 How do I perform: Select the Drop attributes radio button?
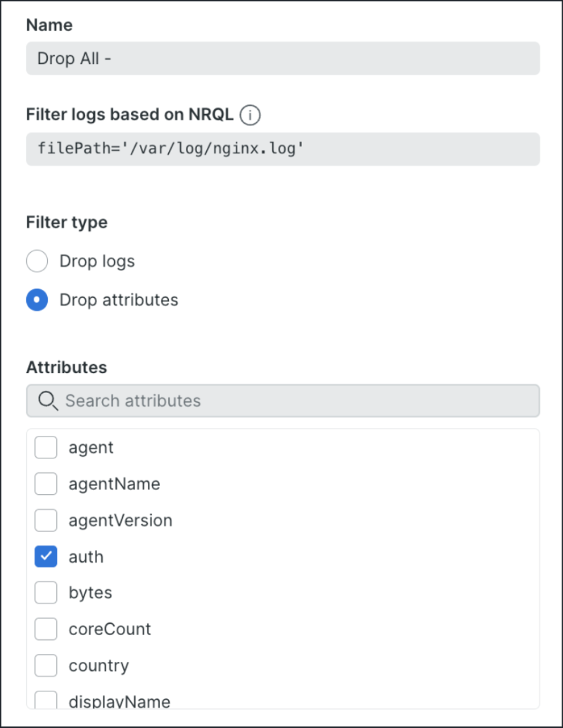(x=37, y=299)
